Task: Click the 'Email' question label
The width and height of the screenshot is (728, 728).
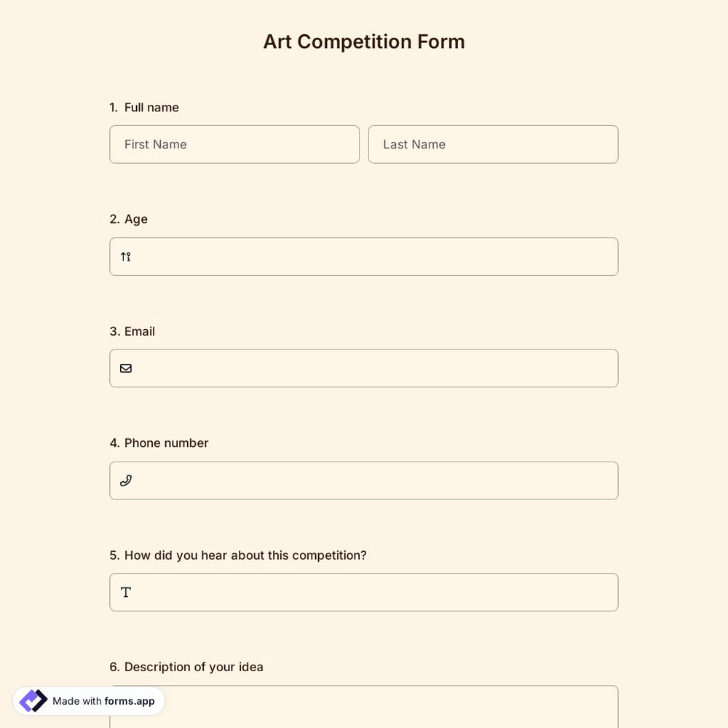Action: (x=139, y=331)
